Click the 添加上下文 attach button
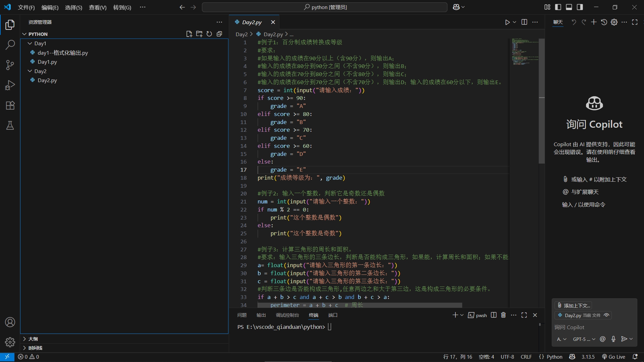Image resolution: width=644 pixels, height=362 pixels. pyautogui.click(x=573, y=305)
